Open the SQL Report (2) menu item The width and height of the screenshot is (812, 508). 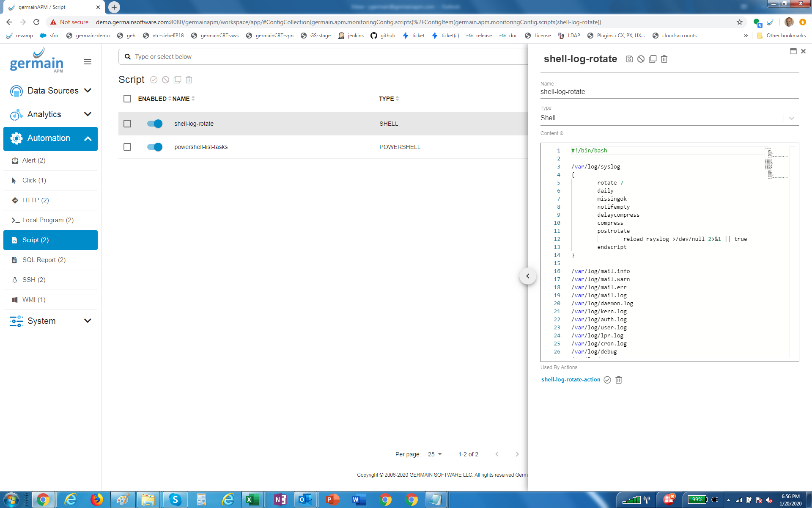tap(44, 260)
